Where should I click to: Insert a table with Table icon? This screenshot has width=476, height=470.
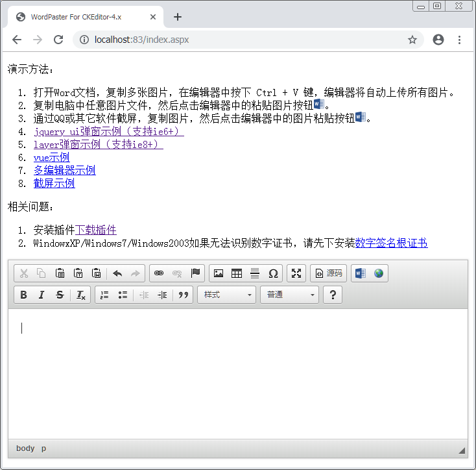point(237,273)
